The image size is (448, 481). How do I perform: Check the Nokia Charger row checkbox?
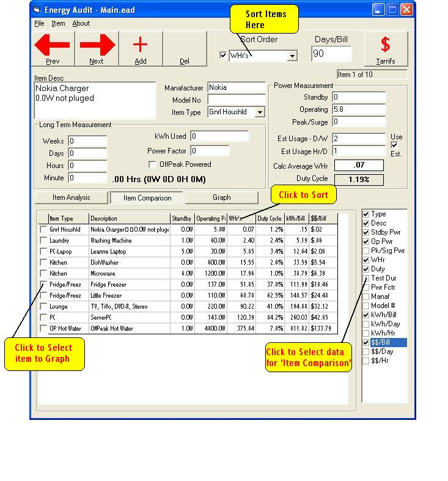43,229
